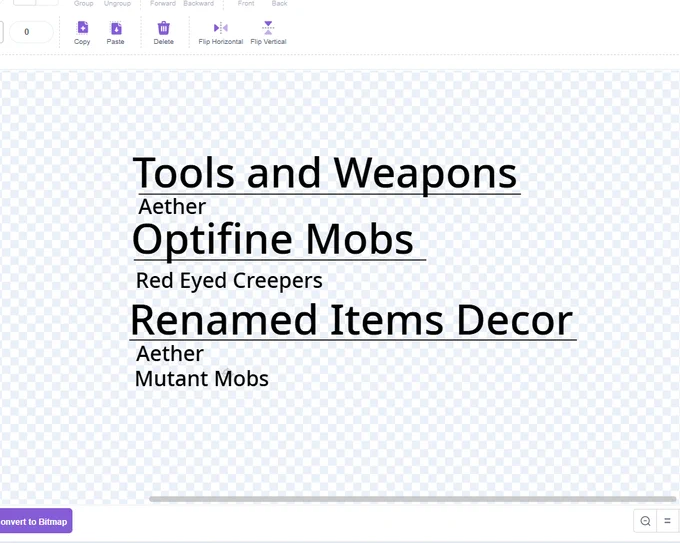680x543 pixels.
Task: Select the 'Mutant Mobs' text
Action: point(202,379)
